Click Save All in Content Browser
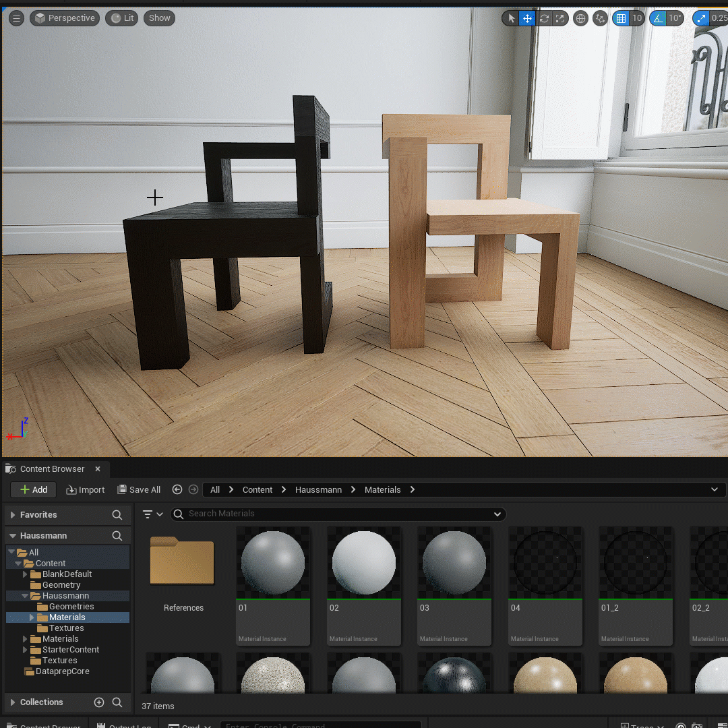Viewport: 728px width, 728px height. pyautogui.click(x=139, y=489)
